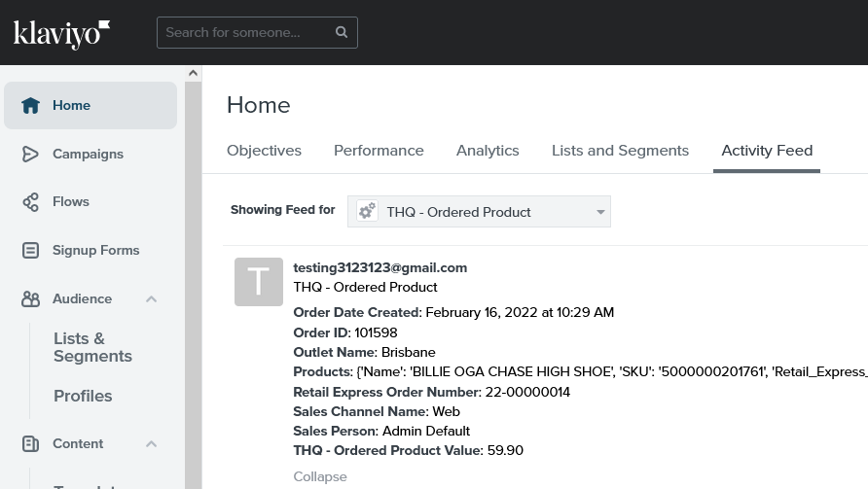Click the Order ID 101598 text

coord(345,332)
